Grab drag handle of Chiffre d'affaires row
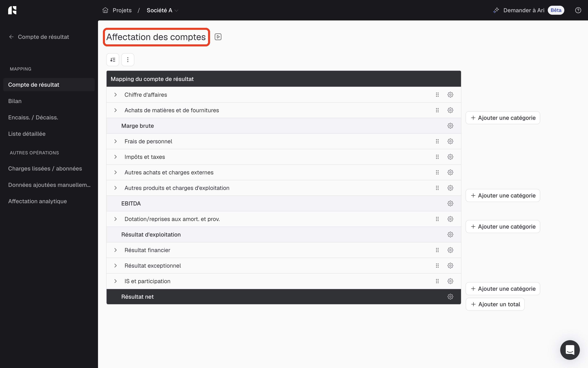 tap(437, 95)
